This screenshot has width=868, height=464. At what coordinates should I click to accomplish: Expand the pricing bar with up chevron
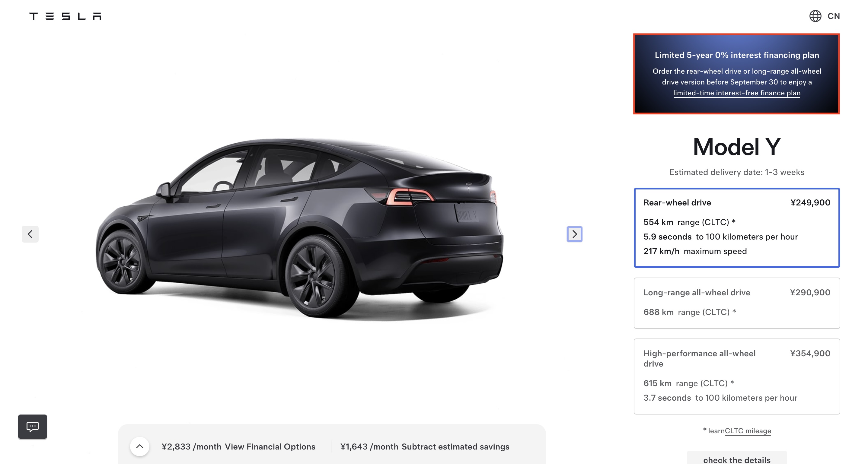point(139,447)
